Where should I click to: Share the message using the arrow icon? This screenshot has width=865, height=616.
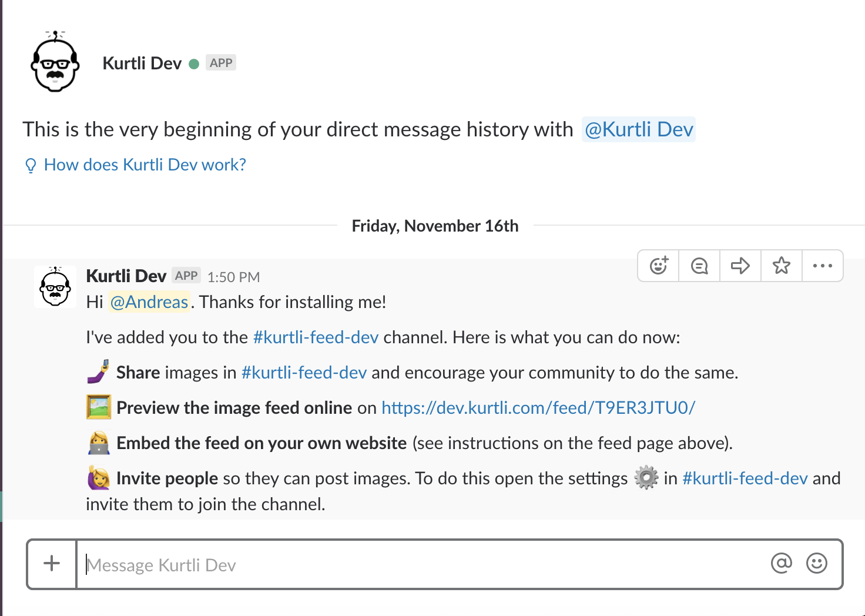(x=740, y=266)
